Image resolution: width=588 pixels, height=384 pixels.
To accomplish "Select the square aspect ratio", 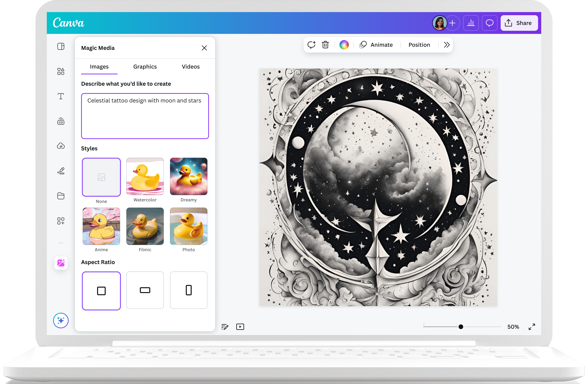I will coord(101,291).
